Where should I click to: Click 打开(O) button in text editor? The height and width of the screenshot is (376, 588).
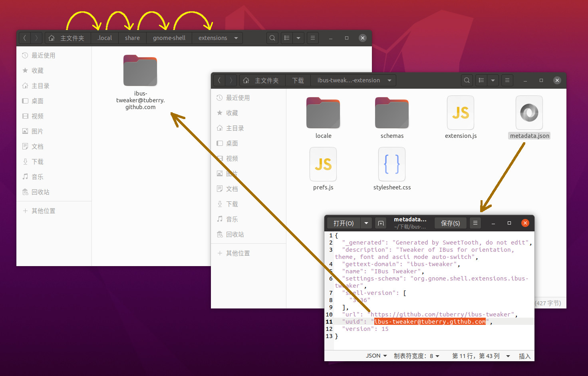(x=344, y=223)
